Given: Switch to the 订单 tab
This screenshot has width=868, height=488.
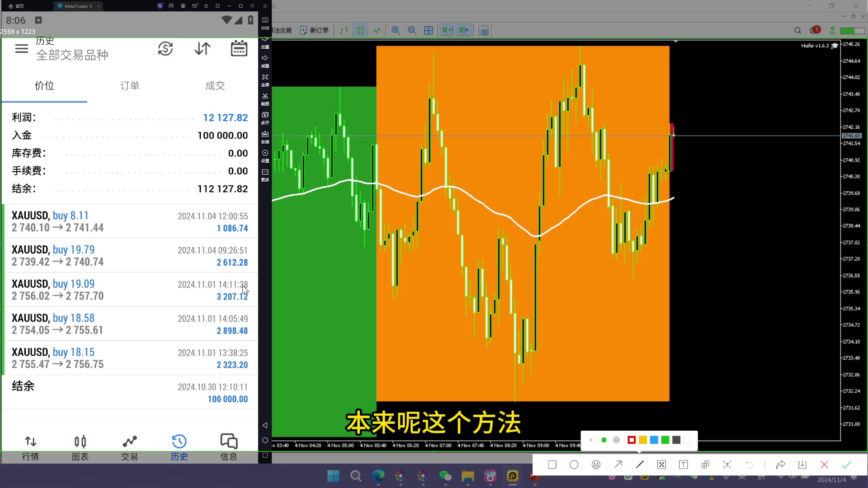Looking at the screenshot, I should pyautogui.click(x=129, y=86).
